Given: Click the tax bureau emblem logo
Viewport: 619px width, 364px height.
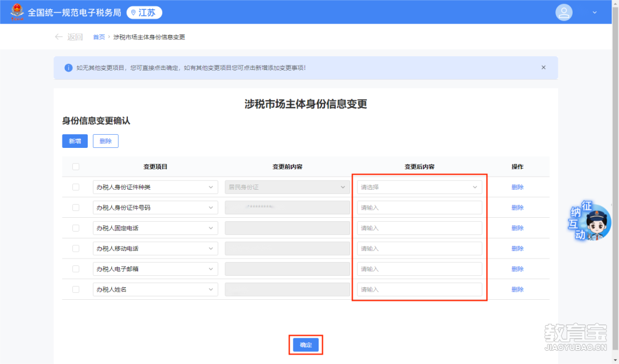Looking at the screenshot, I should tap(17, 12).
